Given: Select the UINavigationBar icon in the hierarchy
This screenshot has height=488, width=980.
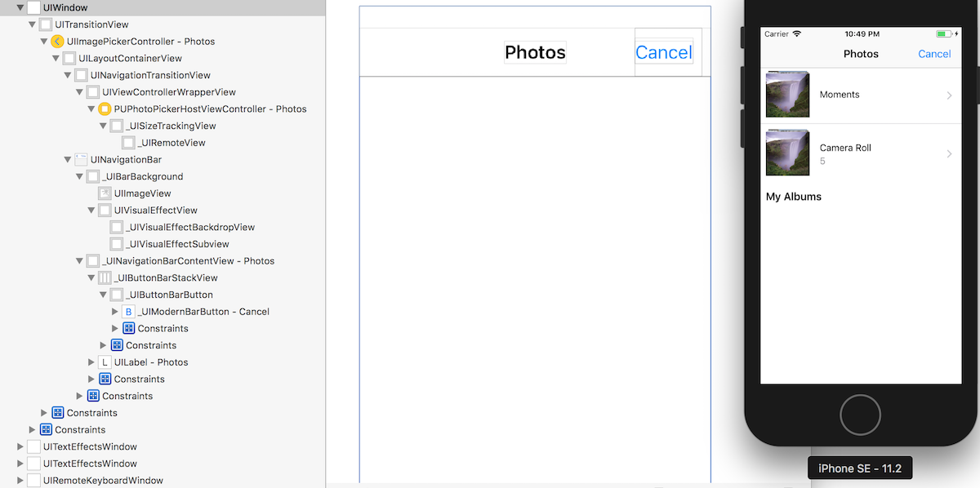Looking at the screenshot, I should [81, 159].
